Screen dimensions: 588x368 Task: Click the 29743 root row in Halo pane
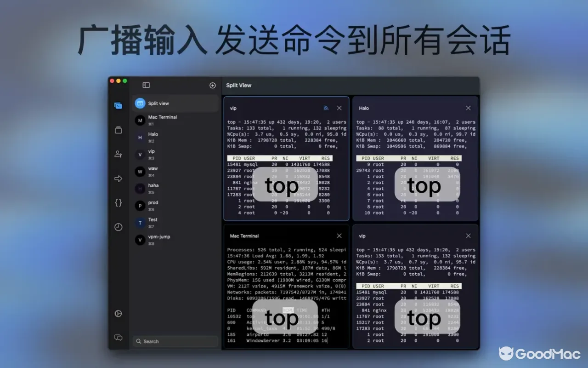coord(407,170)
